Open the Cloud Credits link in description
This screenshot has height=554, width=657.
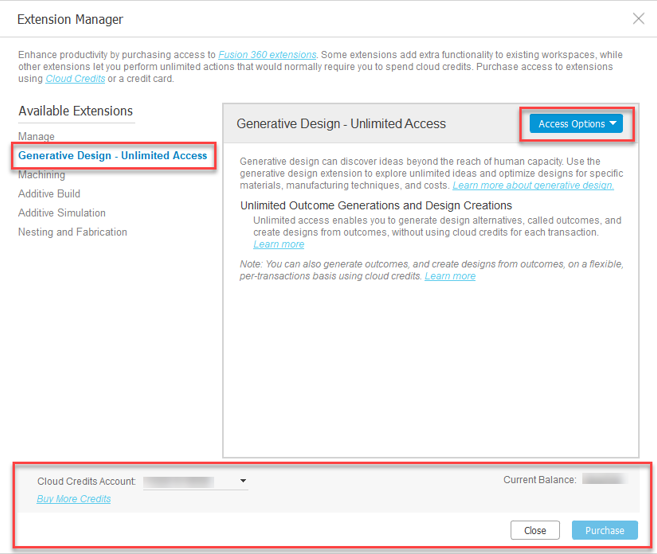pos(75,79)
